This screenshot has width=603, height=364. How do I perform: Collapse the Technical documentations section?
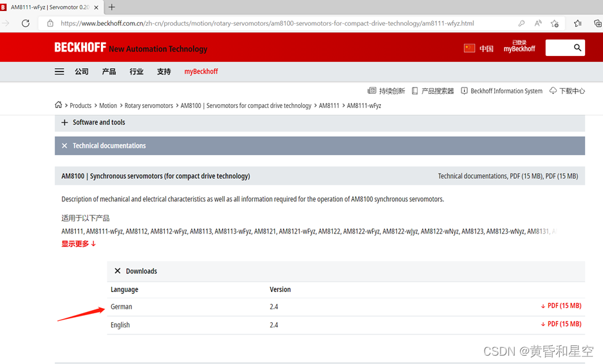coord(320,146)
